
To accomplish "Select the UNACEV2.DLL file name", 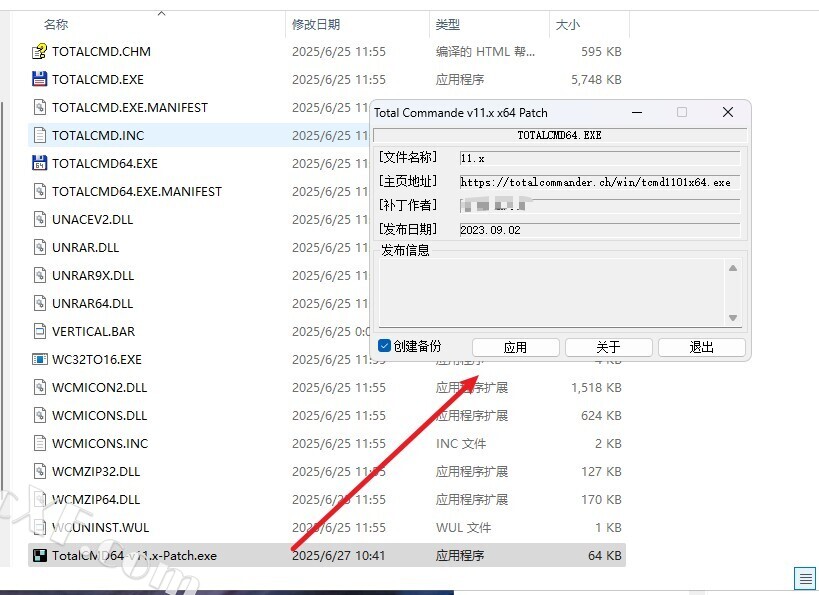I will point(92,219).
